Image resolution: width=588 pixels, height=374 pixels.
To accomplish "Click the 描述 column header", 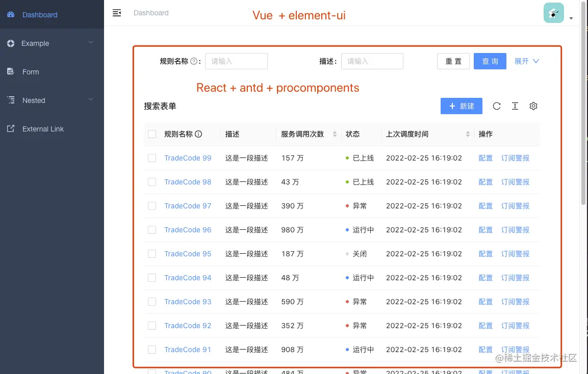I will pyautogui.click(x=232, y=134).
